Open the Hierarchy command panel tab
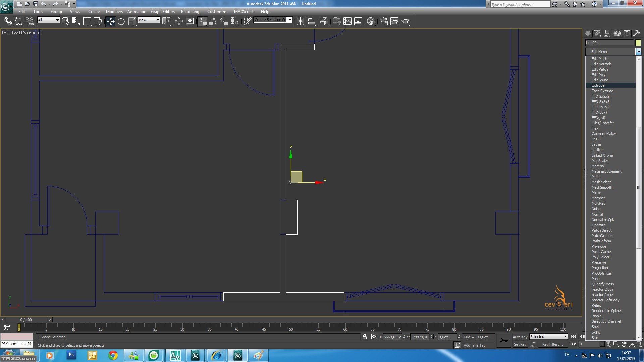This screenshot has height=362, width=644. (607, 33)
